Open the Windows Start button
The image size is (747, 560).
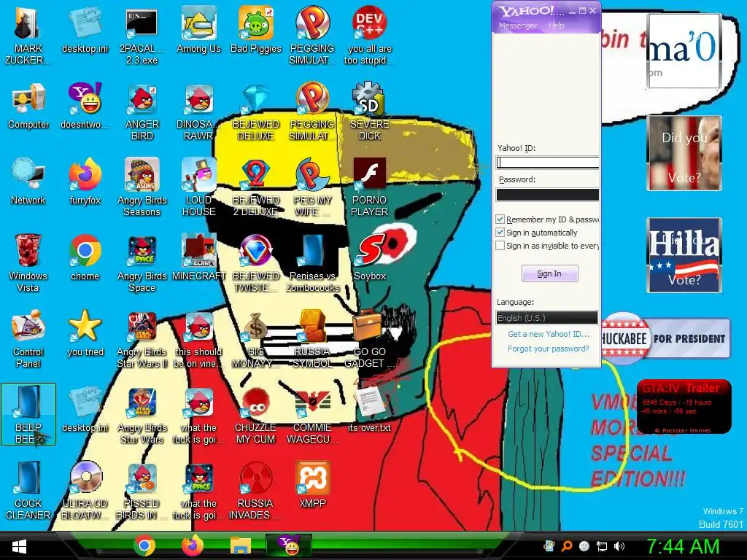[20, 547]
